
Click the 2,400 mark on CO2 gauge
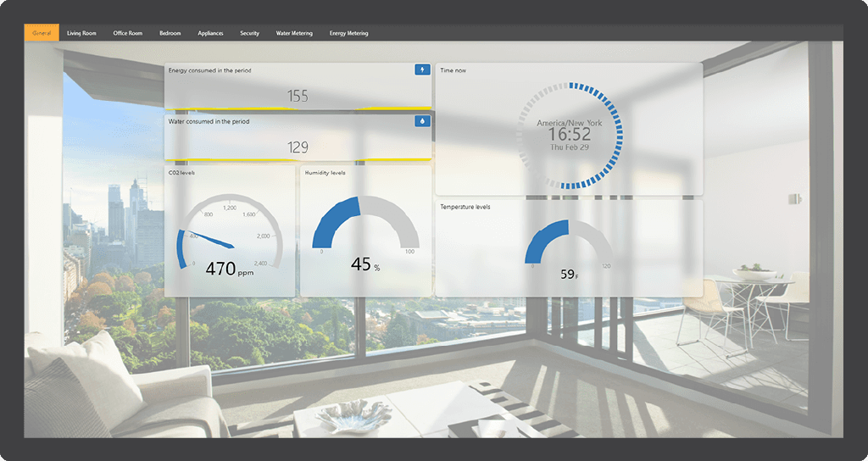tap(261, 264)
